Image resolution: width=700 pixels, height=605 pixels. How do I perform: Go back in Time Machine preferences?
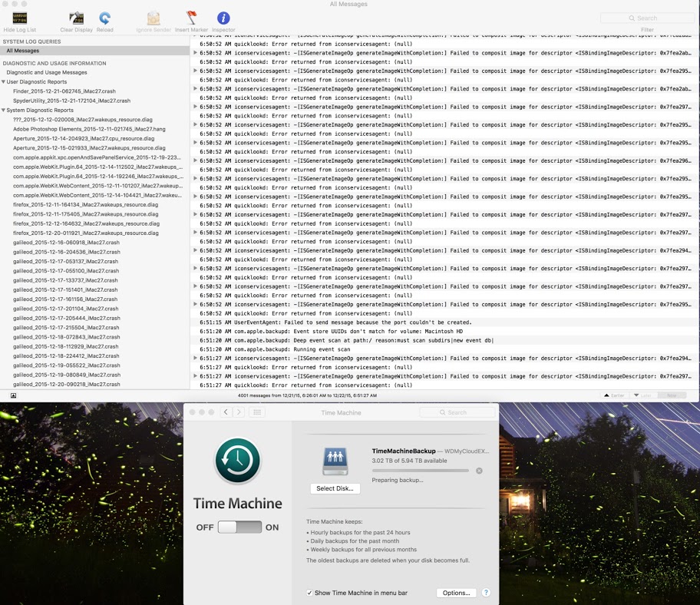226,412
